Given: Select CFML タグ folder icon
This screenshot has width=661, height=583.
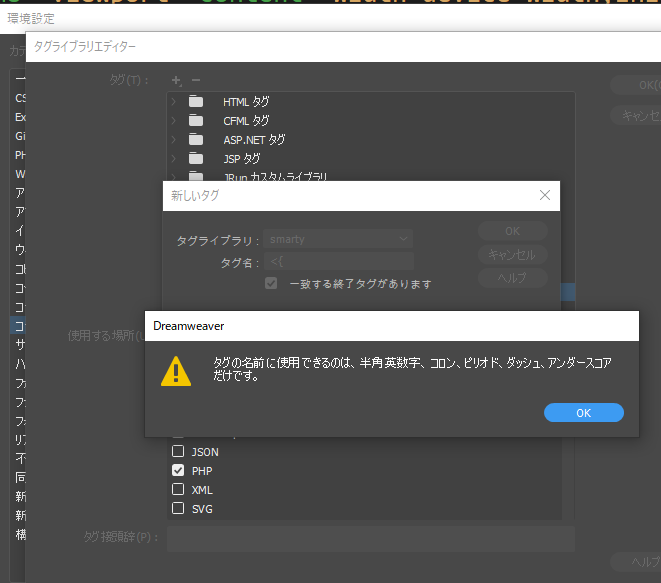Looking at the screenshot, I should (196, 121).
